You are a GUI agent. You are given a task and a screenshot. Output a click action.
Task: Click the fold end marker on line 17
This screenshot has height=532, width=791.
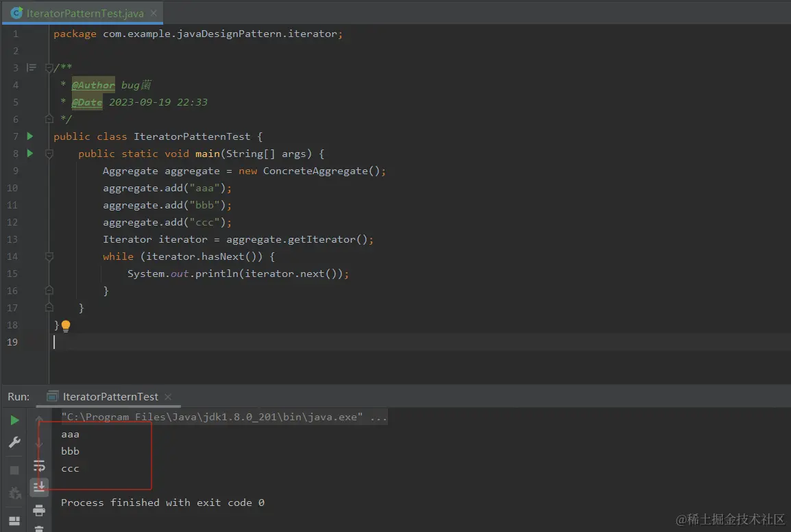pyautogui.click(x=49, y=308)
